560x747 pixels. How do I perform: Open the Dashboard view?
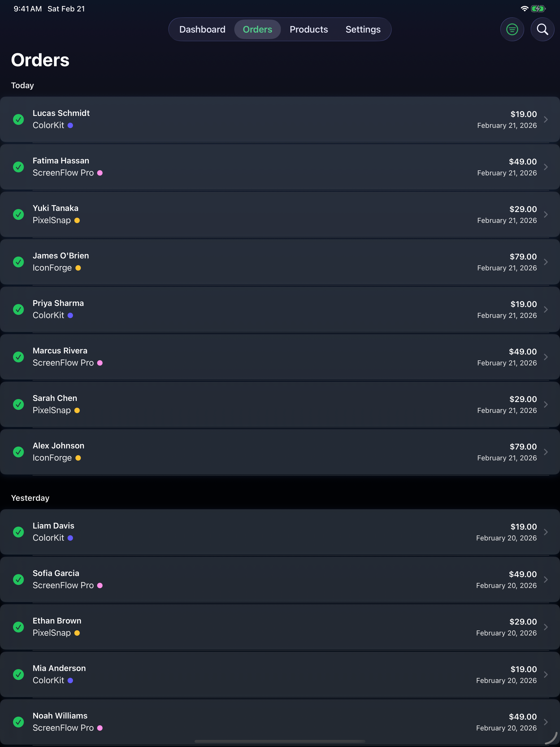click(202, 29)
